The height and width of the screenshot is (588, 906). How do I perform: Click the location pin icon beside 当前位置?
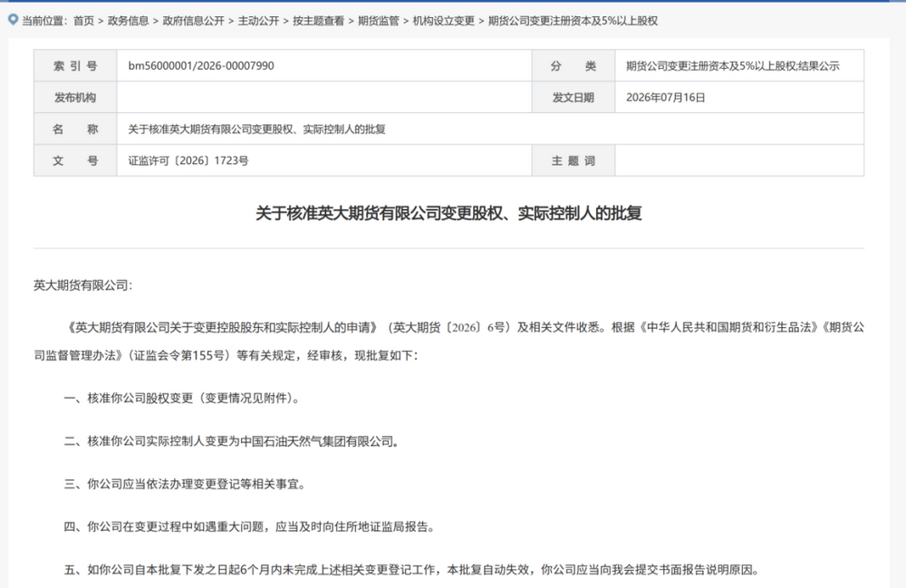click(x=13, y=20)
